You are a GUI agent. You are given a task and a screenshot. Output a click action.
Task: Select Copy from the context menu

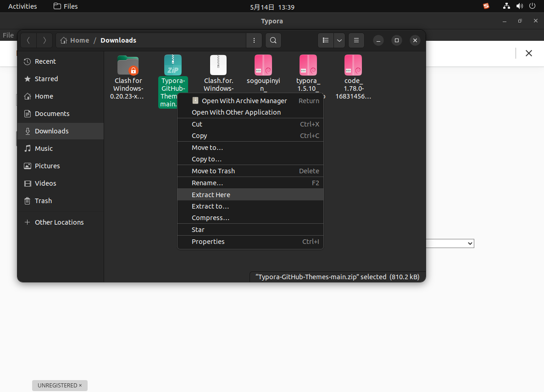point(250,136)
